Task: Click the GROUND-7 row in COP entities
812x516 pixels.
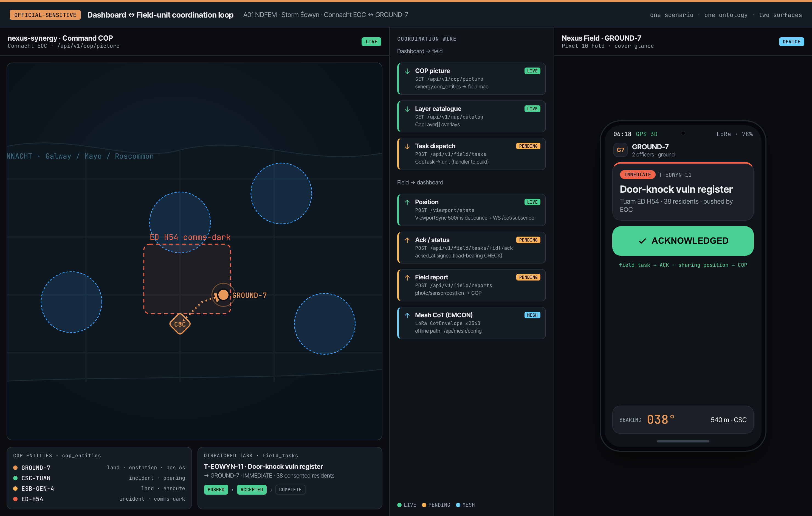Action: pos(99,468)
